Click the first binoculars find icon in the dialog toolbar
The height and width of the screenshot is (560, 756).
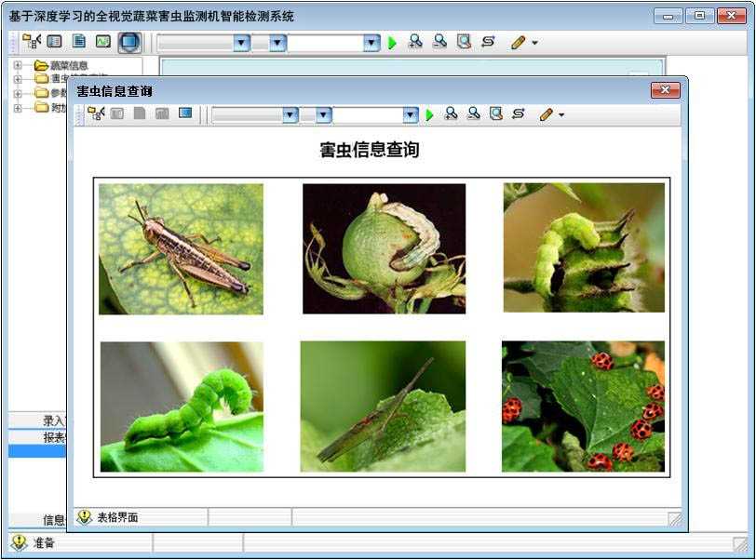pyautogui.click(x=451, y=113)
